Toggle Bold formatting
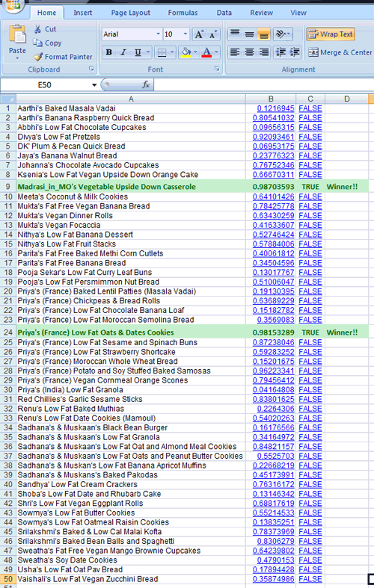The height and width of the screenshot is (588, 374). click(x=109, y=52)
